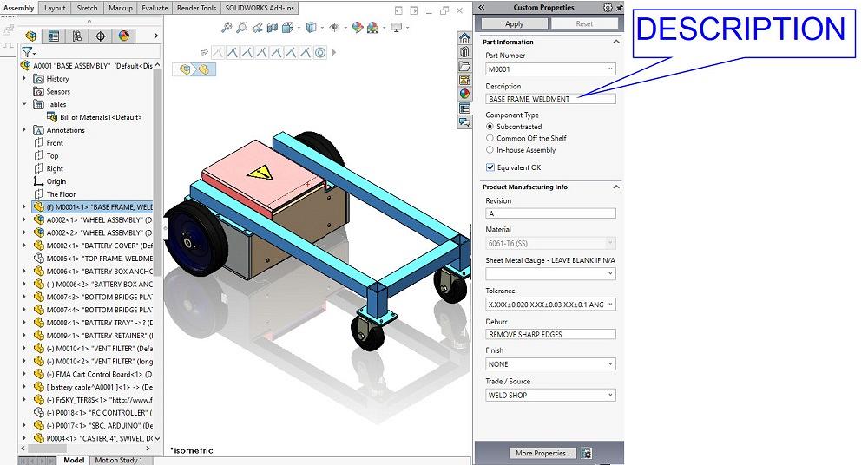868x465 pixels.
Task: Click the Custom Properties gear settings icon
Action: pos(608,8)
